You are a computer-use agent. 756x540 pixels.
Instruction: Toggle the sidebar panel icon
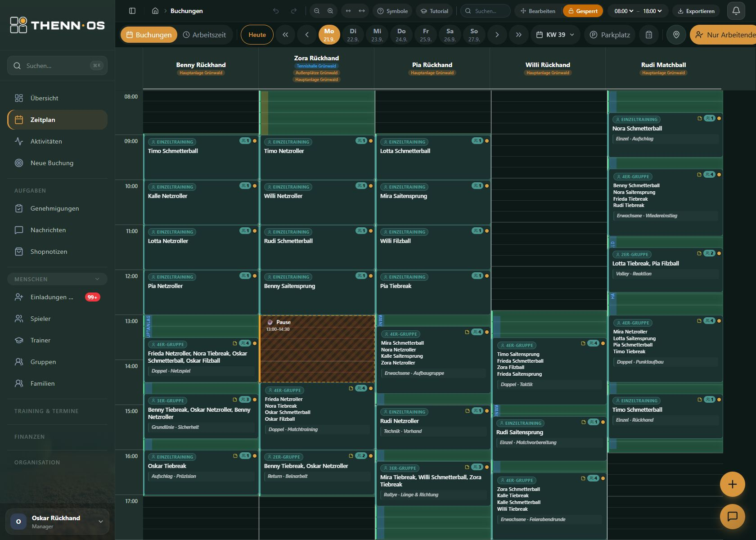coord(132,11)
